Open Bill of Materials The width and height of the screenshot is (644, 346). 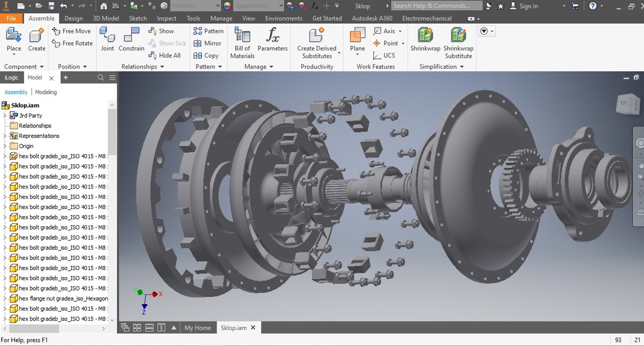coord(242,43)
